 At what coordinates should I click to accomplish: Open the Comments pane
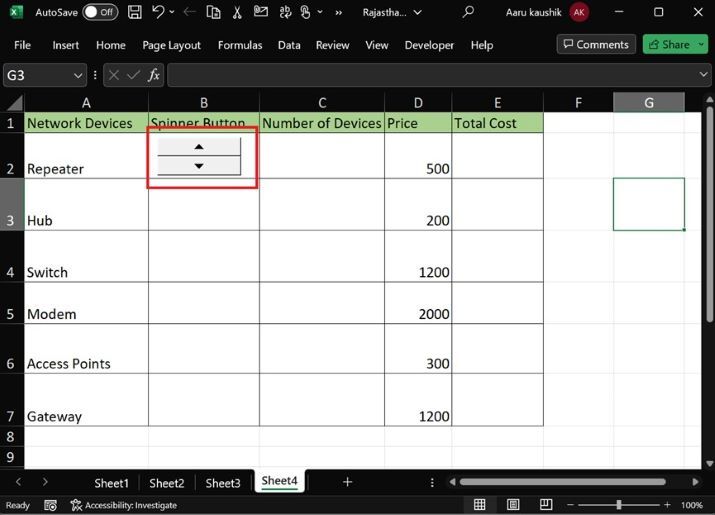tap(596, 45)
